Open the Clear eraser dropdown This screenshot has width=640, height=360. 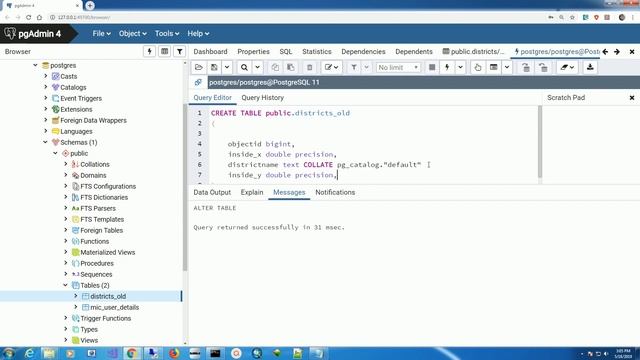tap(567, 67)
